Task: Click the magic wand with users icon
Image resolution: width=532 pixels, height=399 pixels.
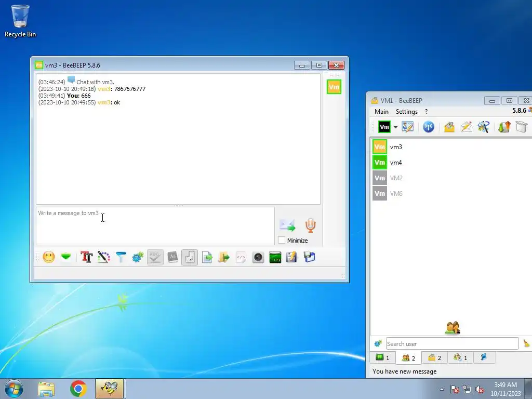Action: [484, 127]
